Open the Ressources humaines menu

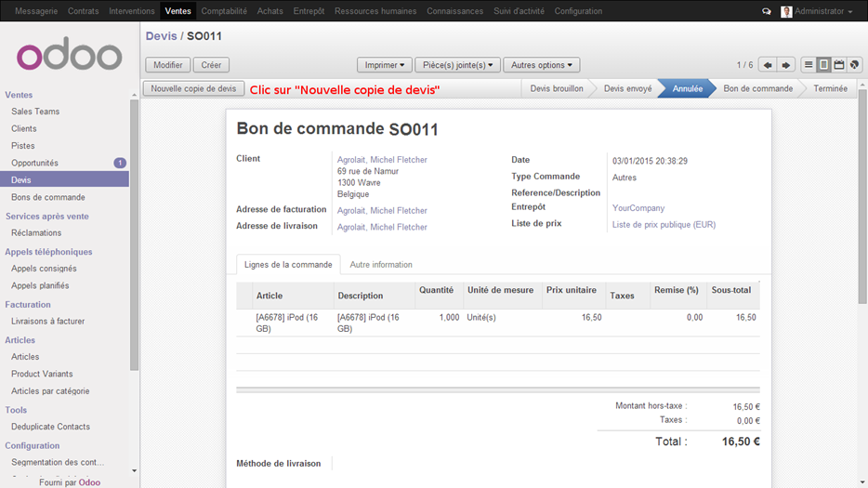[x=375, y=11]
